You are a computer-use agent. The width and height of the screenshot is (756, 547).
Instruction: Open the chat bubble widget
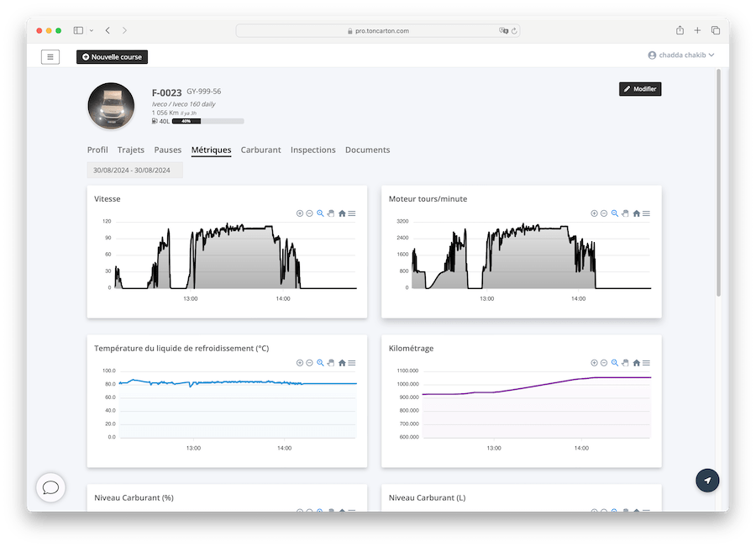pyautogui.click(x=50, y=487)
